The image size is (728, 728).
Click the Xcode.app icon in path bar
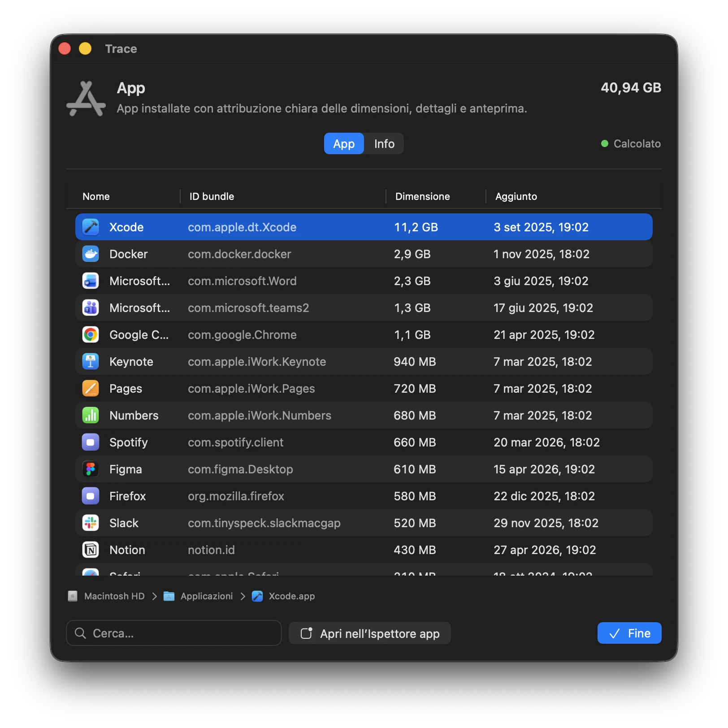(x=257, y=596)
